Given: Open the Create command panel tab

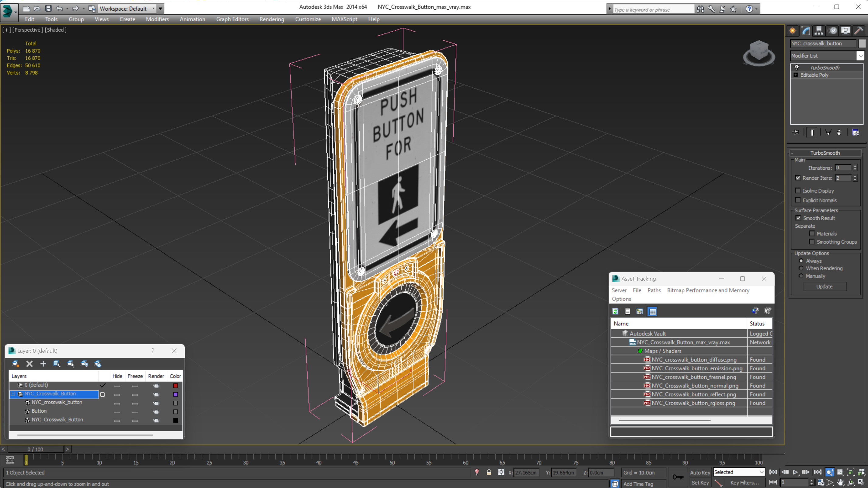Looking at the screenshot, I should tap(793, 31).
